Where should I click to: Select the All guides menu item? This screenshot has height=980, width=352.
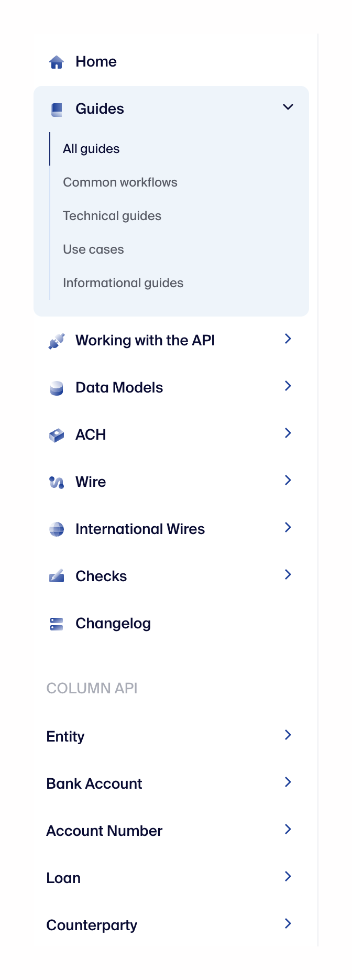point(91,148)
